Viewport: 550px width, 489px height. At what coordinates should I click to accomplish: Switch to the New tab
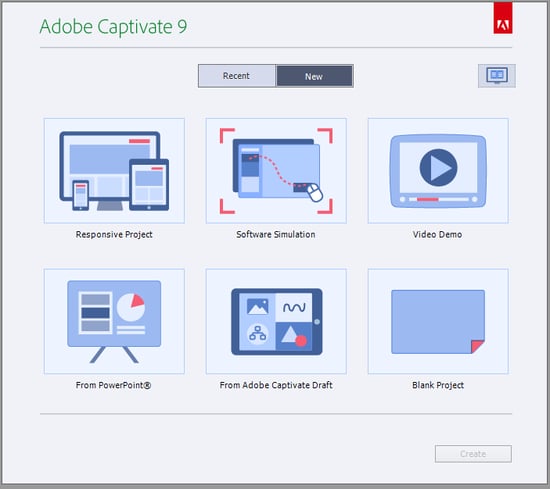pos(314,76)
